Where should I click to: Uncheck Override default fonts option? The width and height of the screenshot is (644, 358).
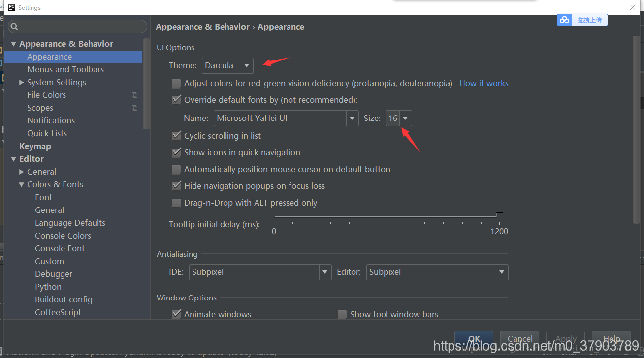tap(176, 100)
